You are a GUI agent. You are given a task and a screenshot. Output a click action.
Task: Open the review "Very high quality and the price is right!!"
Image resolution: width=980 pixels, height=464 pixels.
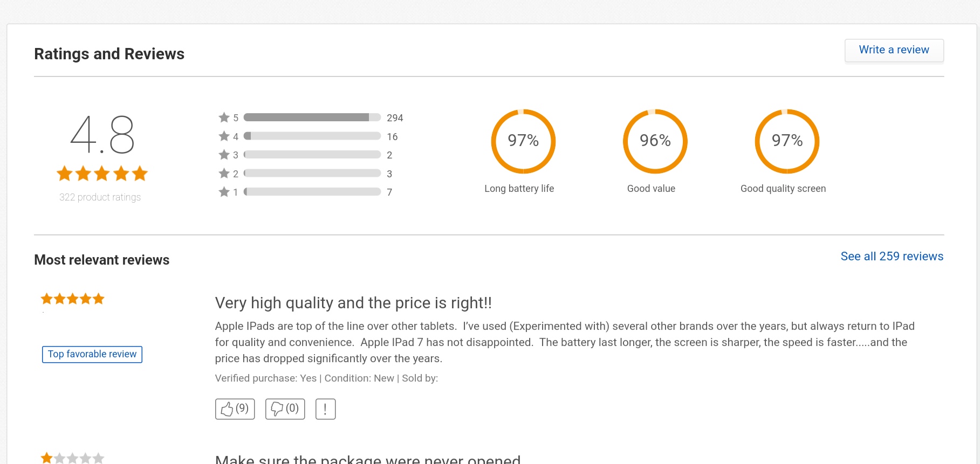pos(354,303)
